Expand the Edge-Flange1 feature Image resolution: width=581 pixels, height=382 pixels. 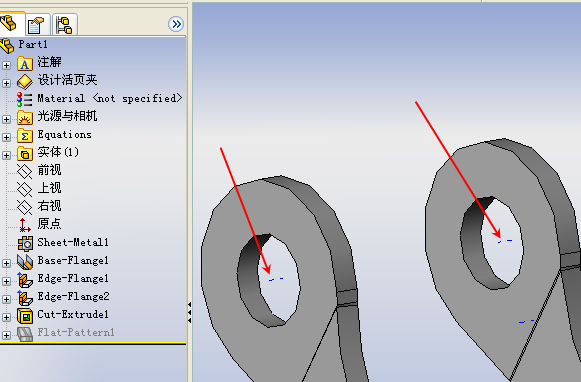(x=6, y=281)
